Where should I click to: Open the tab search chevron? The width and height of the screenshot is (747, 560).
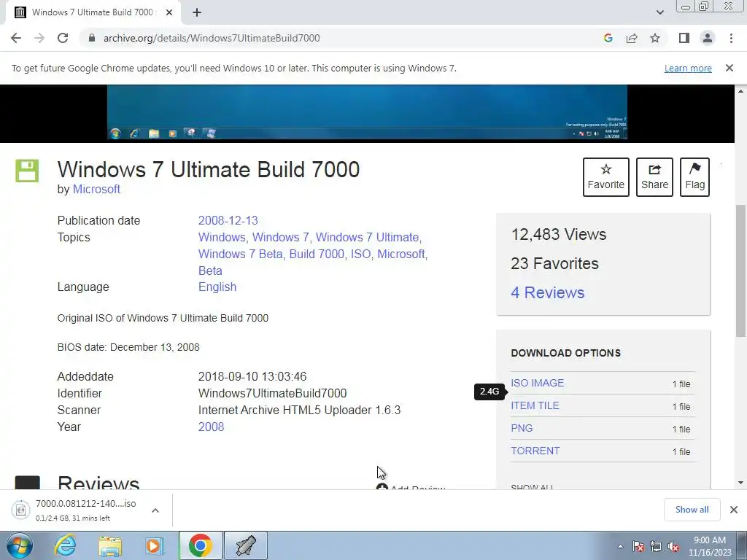[659, 12]
